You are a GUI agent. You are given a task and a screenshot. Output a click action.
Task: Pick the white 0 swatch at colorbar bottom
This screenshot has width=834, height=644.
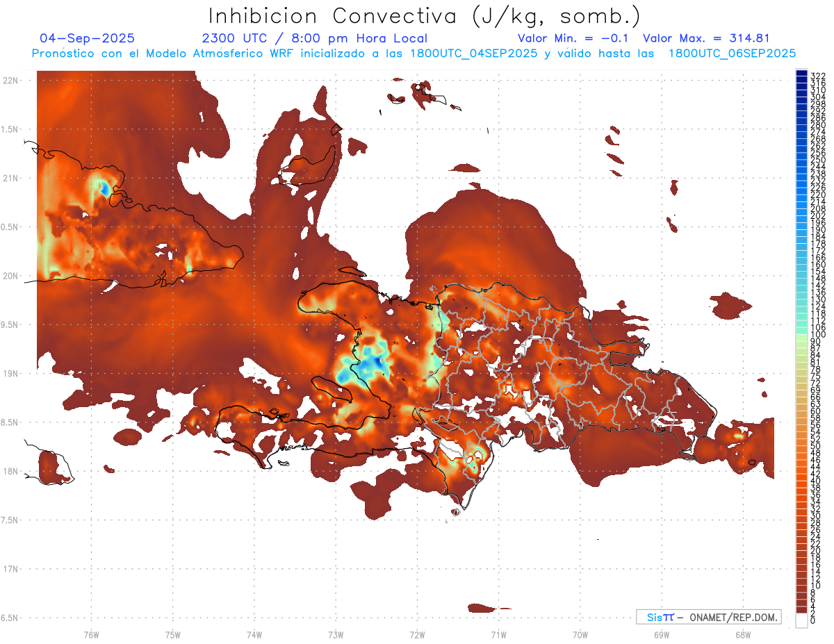[x=801, y=620]
